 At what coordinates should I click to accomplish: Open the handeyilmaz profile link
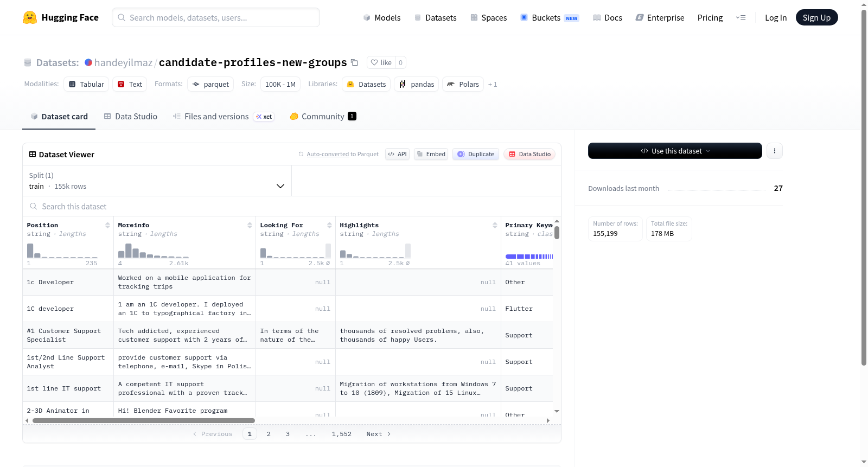[123, 62]
